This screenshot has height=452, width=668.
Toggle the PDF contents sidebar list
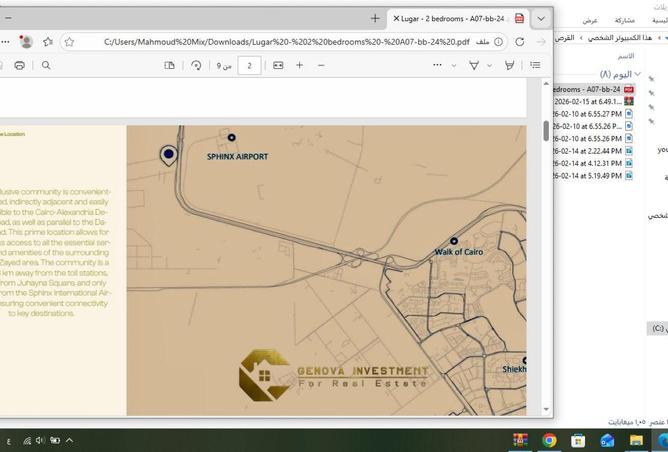[535, 65]
